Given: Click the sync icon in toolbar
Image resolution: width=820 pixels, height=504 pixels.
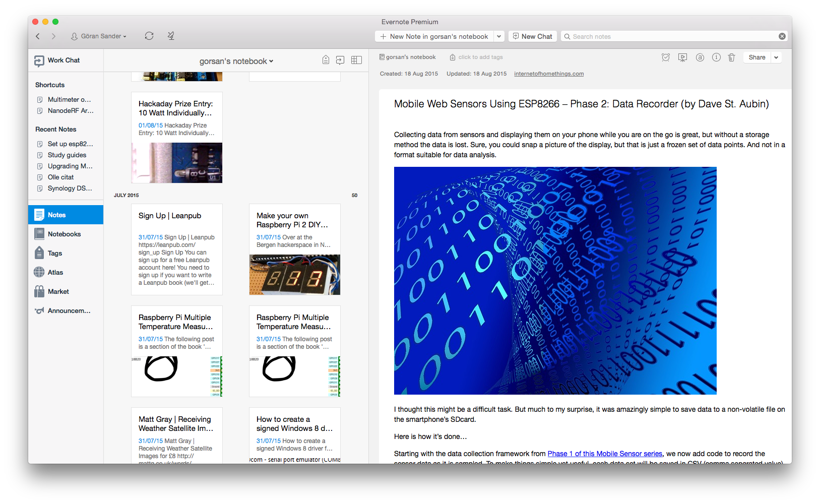Looking at the screenshot, I should click(x=149, y=36).
